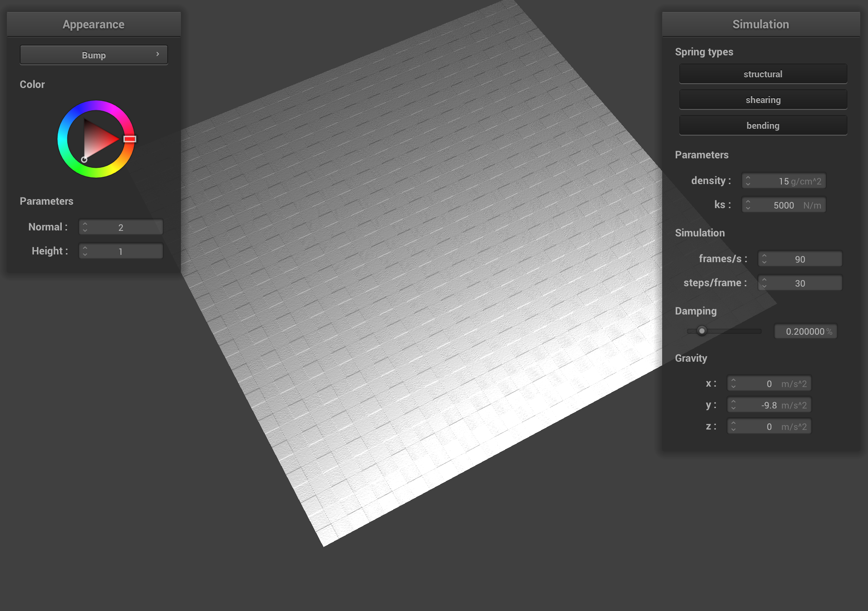The width and height of the screenshot is (868, 611).
Task: Click the Height value stepper arrows
Action: click(x=85, y=251)
